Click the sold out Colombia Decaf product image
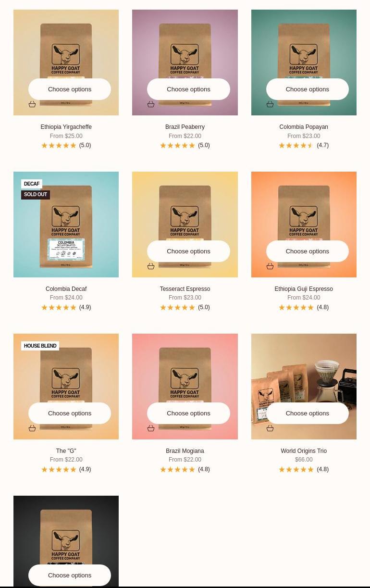 [66, 225]
